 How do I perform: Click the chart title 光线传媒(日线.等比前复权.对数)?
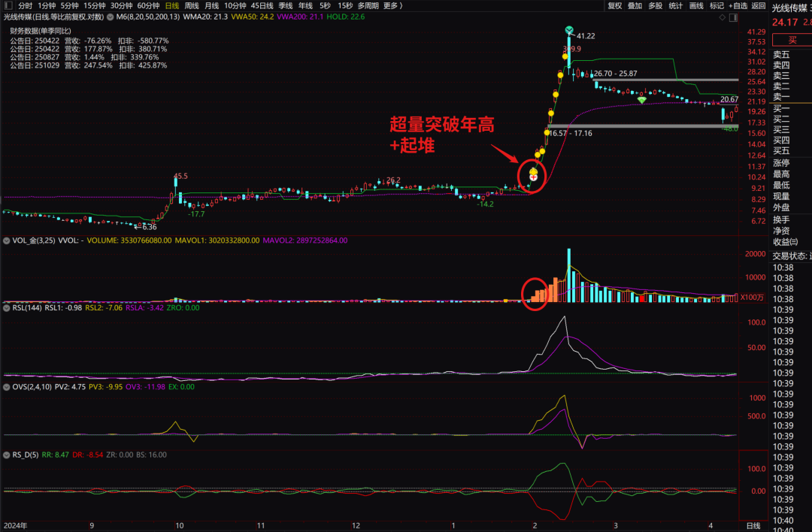click(54, 17)
